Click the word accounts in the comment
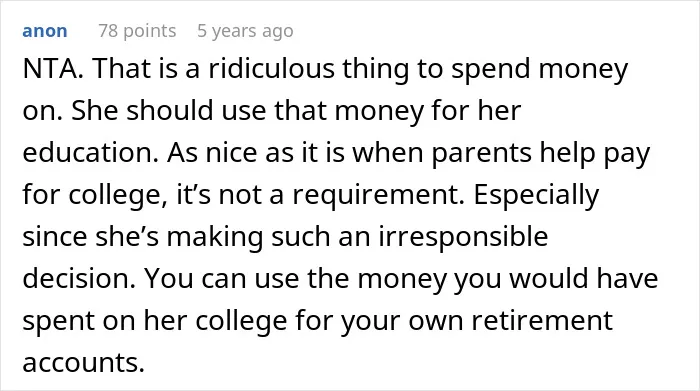Viewport: 700px width, 391px height. coord(83,362)
